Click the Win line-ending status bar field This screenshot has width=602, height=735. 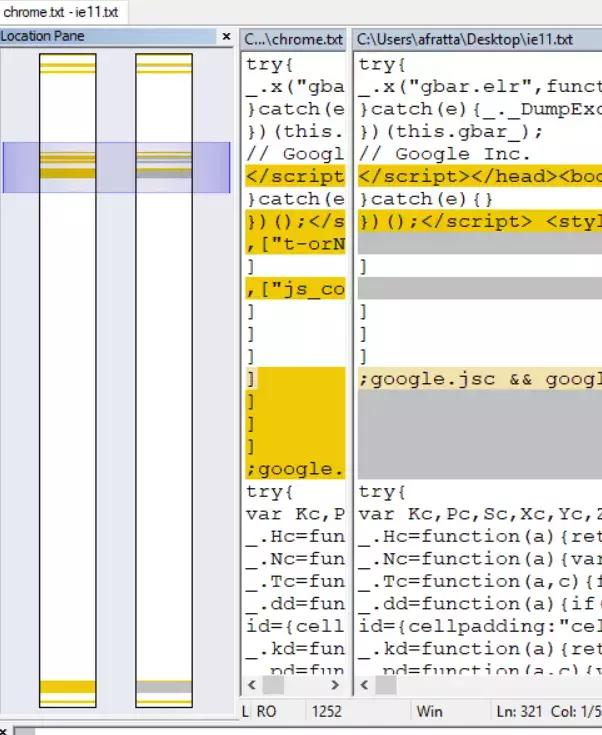point(429,712)
